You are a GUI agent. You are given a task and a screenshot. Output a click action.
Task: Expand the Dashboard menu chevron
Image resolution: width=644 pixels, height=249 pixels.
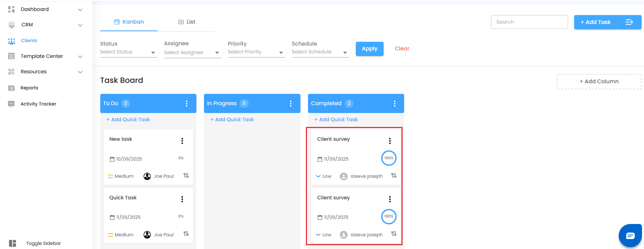click(80, 10)
